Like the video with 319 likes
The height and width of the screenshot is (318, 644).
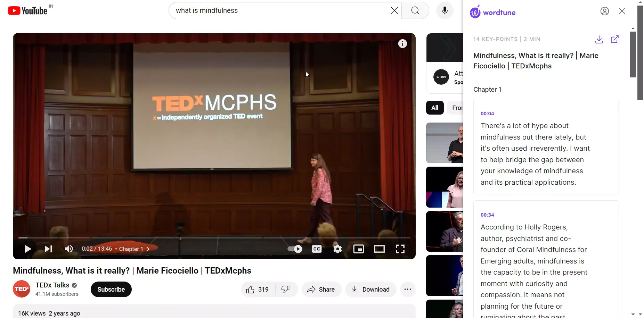pos(258,290)
